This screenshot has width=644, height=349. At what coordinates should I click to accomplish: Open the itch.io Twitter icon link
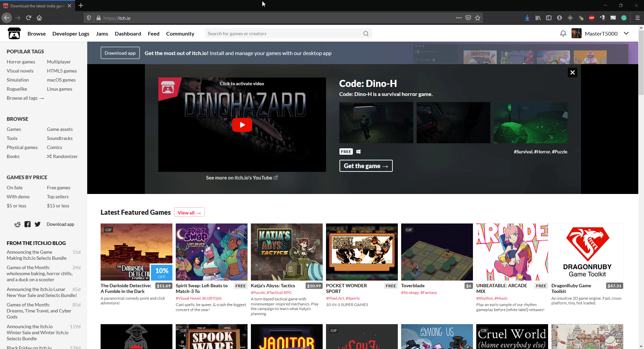[38, 224]
